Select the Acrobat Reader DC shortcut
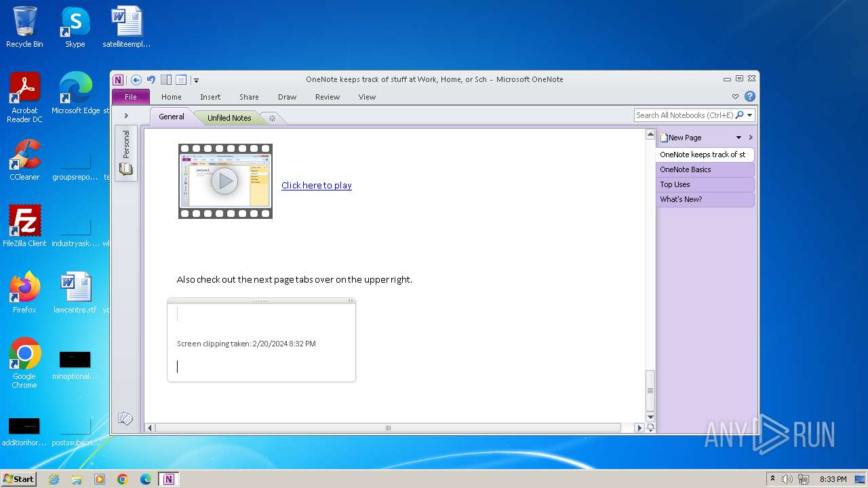The width and height of the screenshot is (868, 488). (x=24, y=98)
